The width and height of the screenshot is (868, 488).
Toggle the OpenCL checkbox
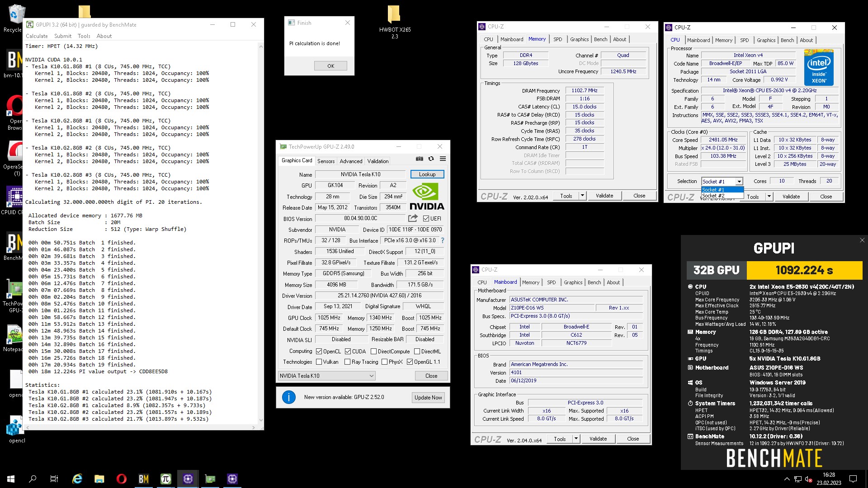(319, 352)
